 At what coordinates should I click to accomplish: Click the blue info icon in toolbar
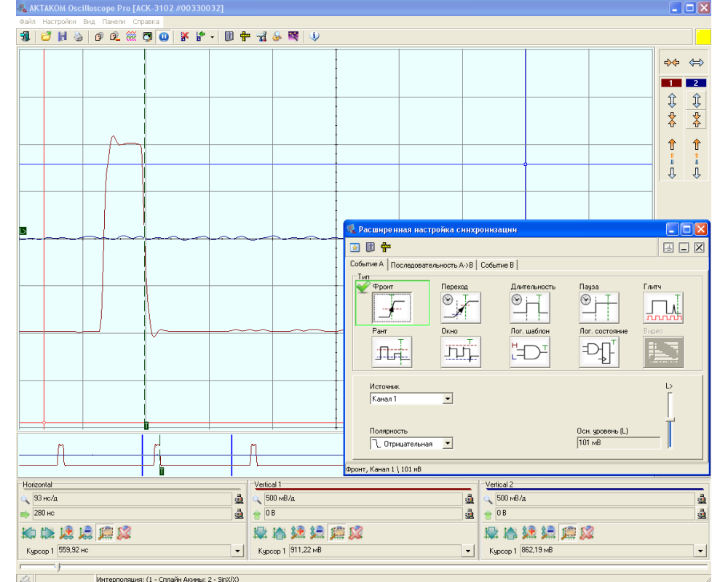[314, 36]
